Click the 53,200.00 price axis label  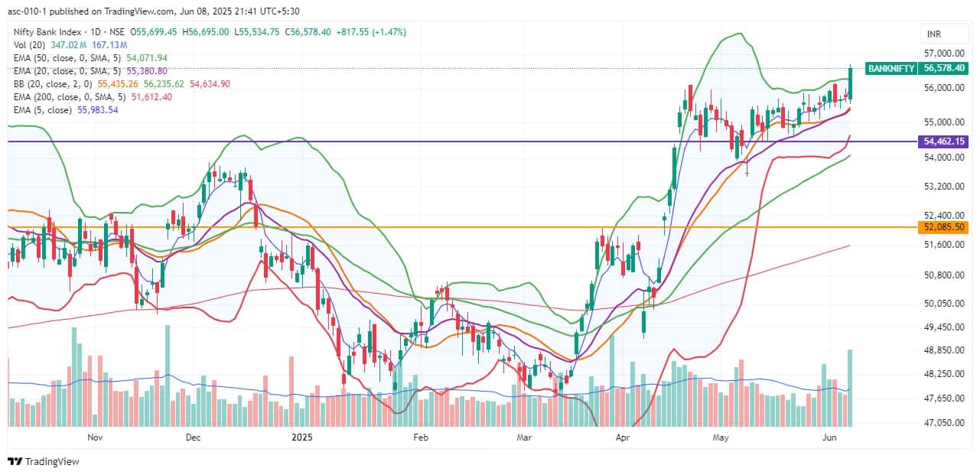pyautogui.click(x=943, y=186)
